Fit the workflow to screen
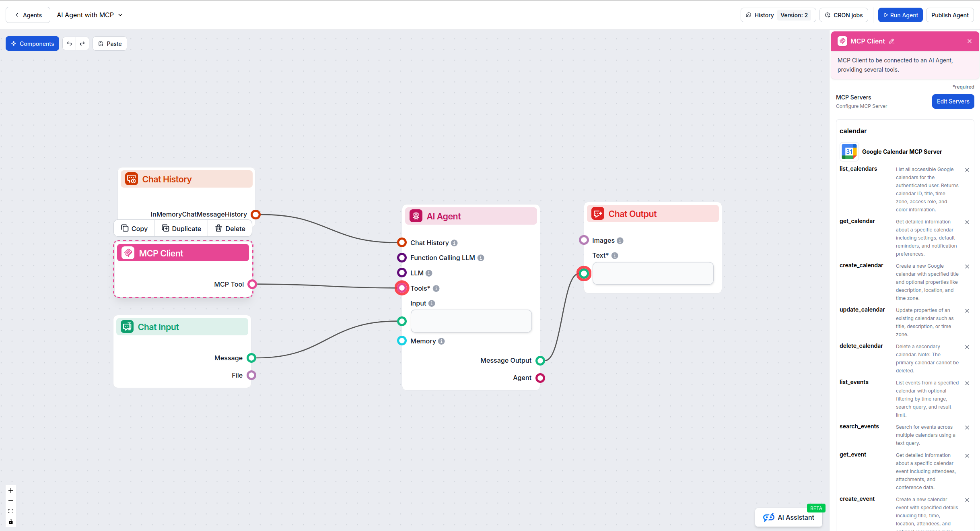Screen dimensions: 980x531 coord(10,511)
